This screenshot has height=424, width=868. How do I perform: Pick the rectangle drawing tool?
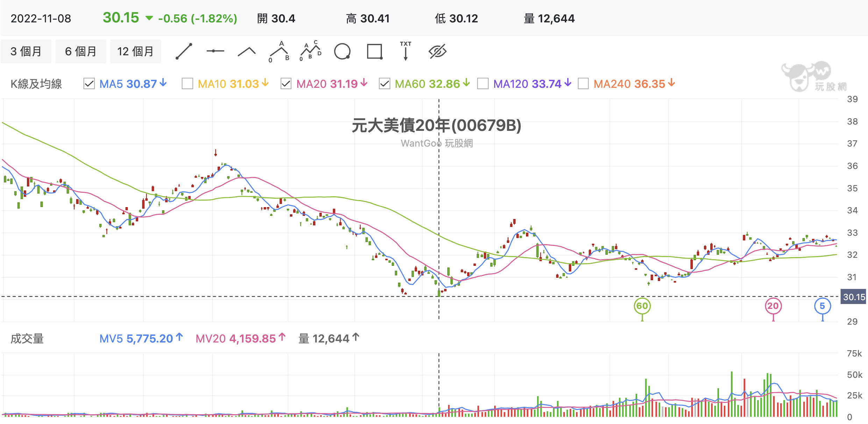point(375,52)
